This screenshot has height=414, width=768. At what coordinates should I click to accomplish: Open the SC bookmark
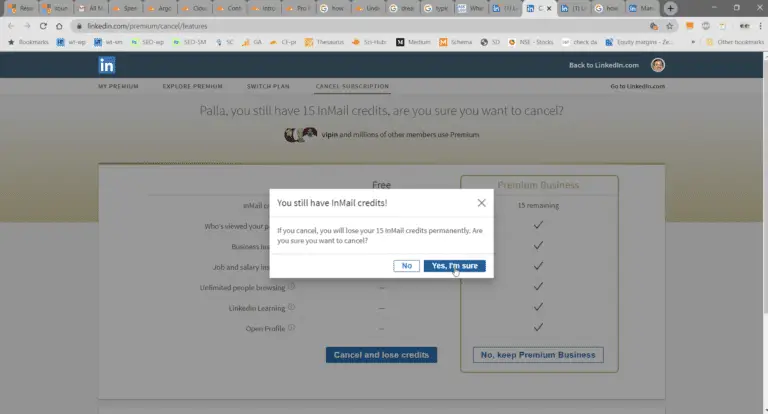click(x=225, y=42)
